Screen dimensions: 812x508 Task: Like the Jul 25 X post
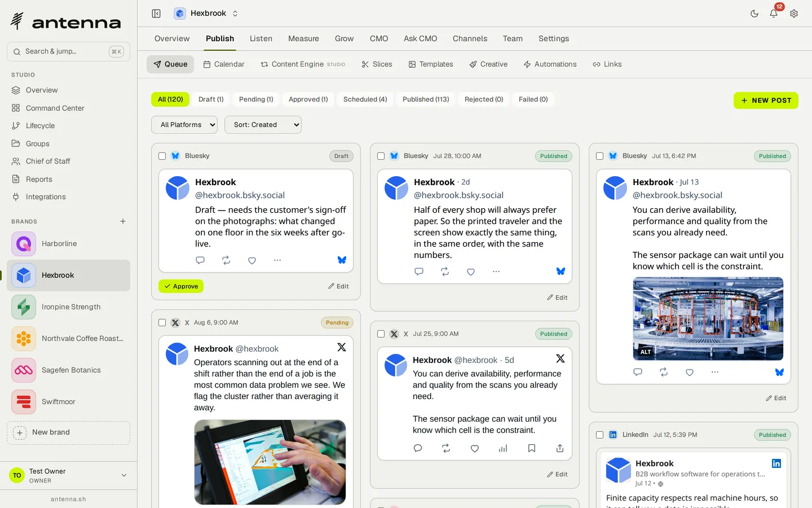pyautogui.click(x=475, y=448)
